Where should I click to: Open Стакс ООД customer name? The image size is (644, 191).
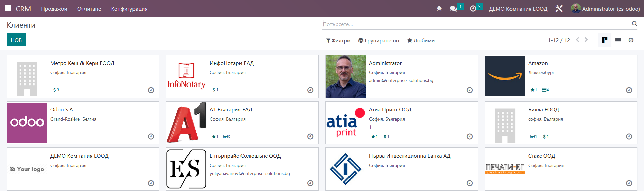pos(542,156)
